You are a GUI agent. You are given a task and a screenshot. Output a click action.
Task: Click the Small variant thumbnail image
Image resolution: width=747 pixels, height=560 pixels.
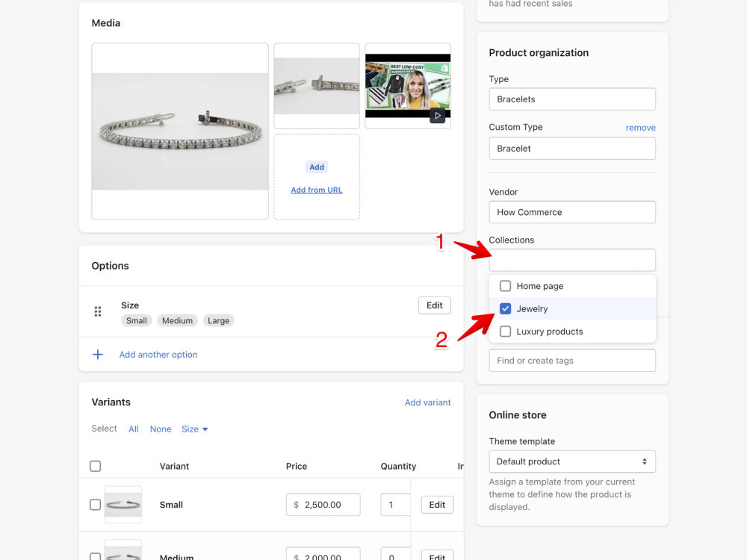tap(123, 504)
